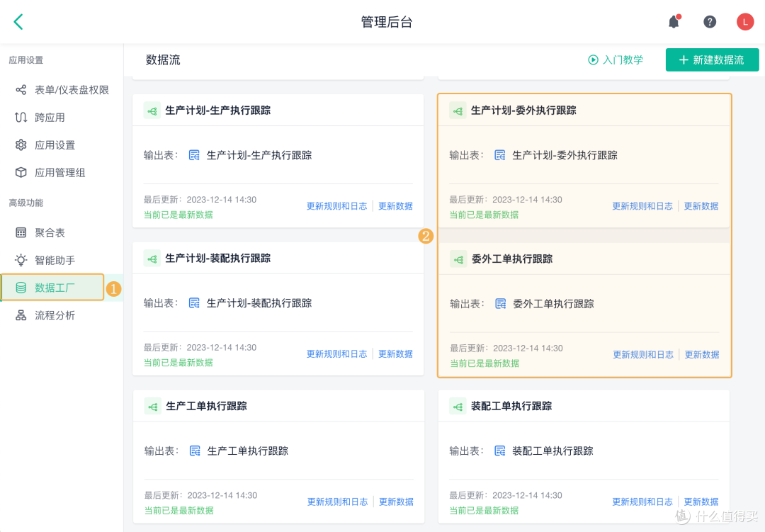Go back using the green arrow
The image size is (765, 532).
18,22
